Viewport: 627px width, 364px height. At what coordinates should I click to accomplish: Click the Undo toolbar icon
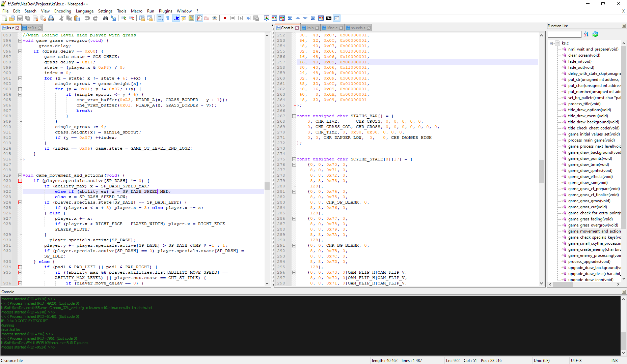pos(87,18)
